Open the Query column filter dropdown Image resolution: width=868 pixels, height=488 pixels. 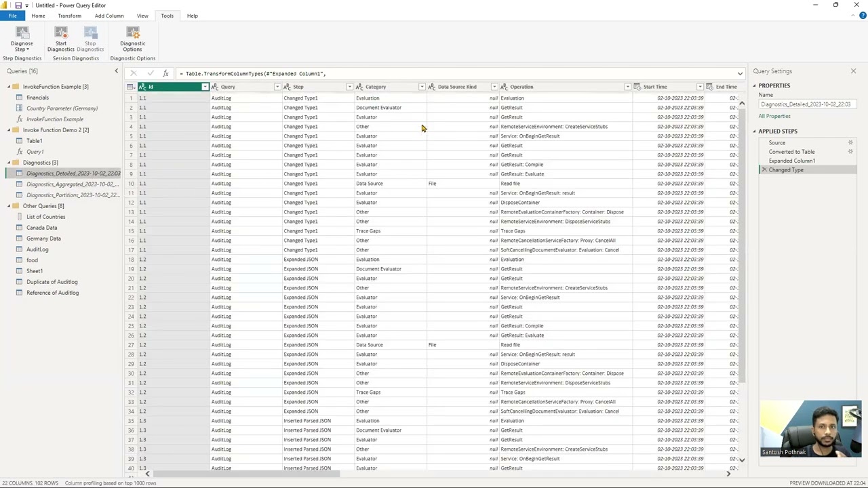[277, 87]
